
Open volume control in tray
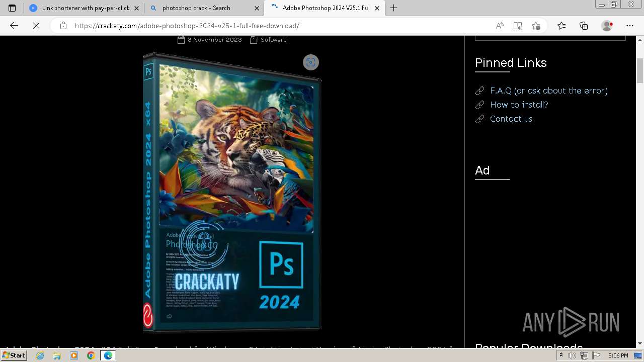572,355
